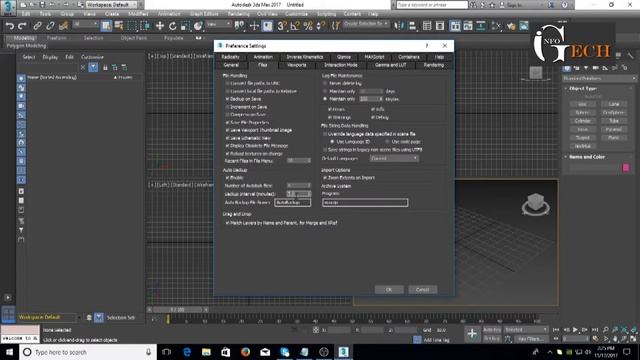
Task: Activate the Select and Scale tool
Action: click(185, 26)
